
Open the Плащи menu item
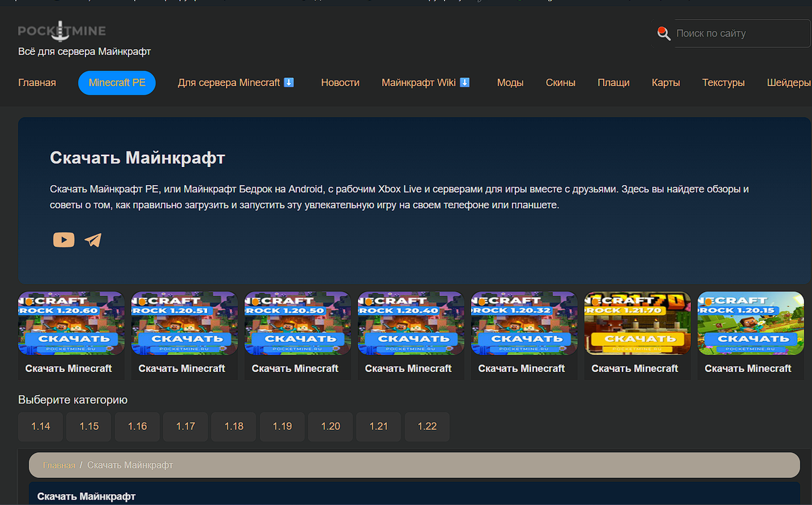(614, 82)
